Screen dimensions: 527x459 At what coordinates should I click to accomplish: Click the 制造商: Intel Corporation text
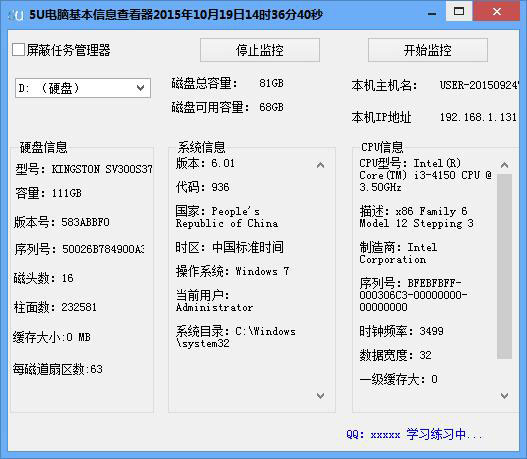pos(398,253)
